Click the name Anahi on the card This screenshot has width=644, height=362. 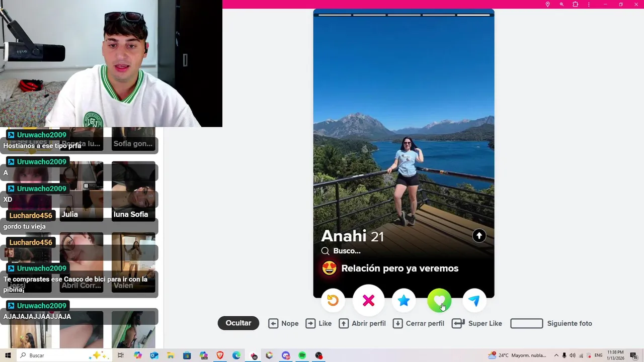coord(344,236)
